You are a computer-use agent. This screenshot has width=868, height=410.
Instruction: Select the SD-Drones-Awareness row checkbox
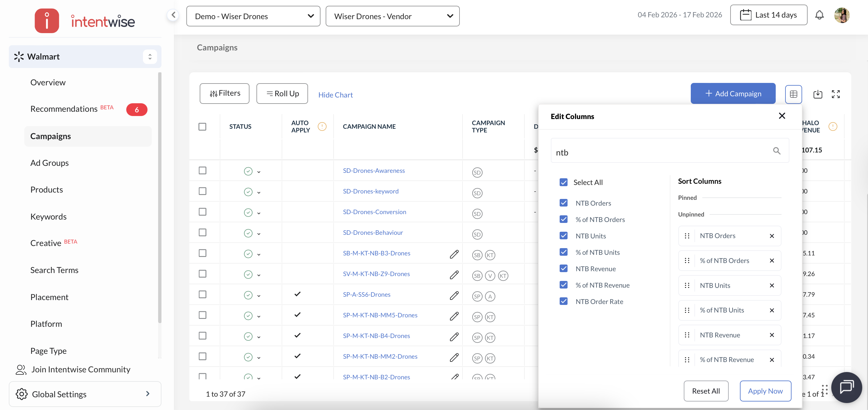coord(202,171)
